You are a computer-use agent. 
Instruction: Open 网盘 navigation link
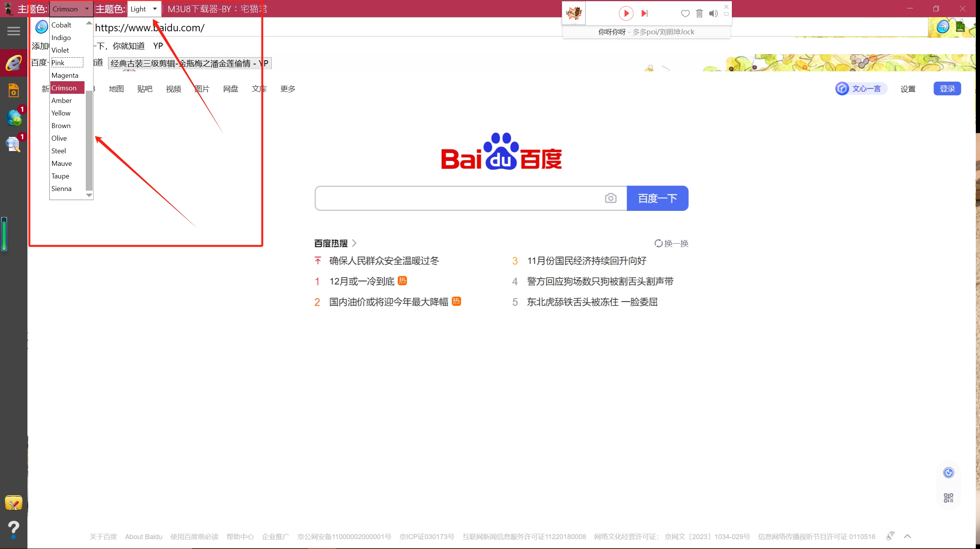click(231, 89)
